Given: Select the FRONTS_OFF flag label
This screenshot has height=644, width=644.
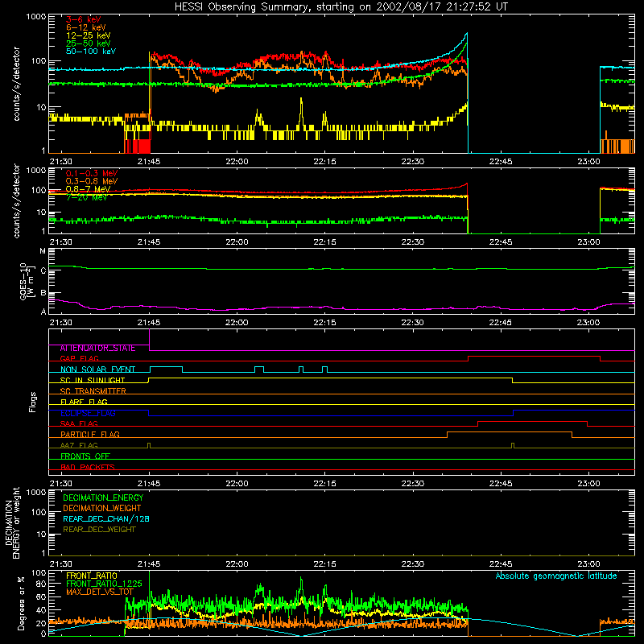Looking at the screenshot, I should 85,456.
